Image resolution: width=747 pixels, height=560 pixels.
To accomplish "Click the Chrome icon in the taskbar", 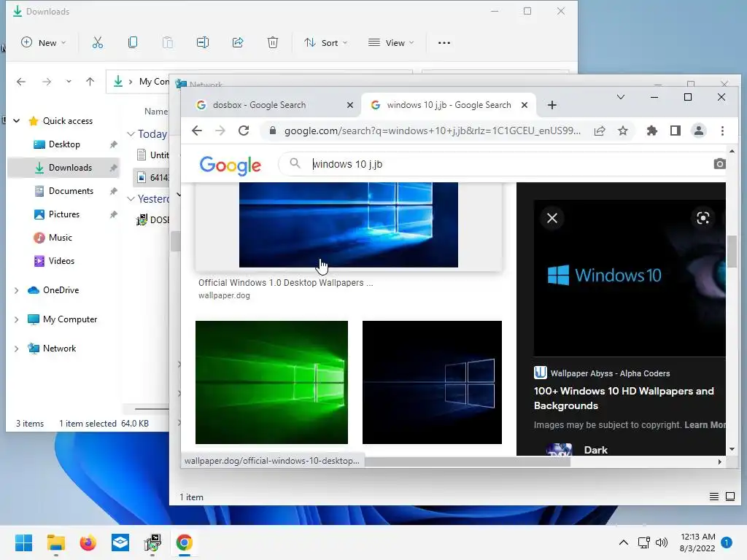I will coord(185,542).
